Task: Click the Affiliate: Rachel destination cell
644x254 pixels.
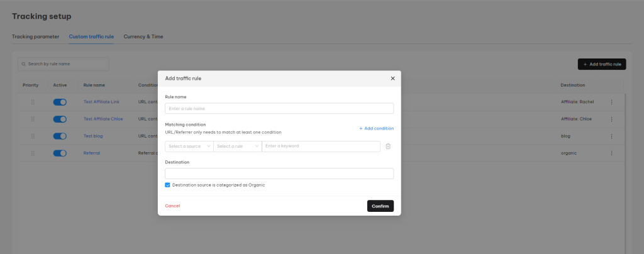Action: click(577, 102)
